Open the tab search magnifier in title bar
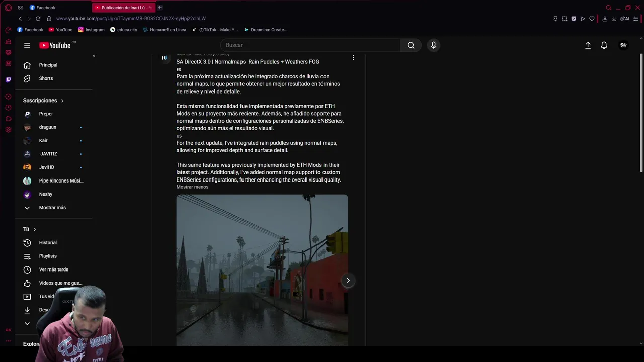 tap(608, 8)
